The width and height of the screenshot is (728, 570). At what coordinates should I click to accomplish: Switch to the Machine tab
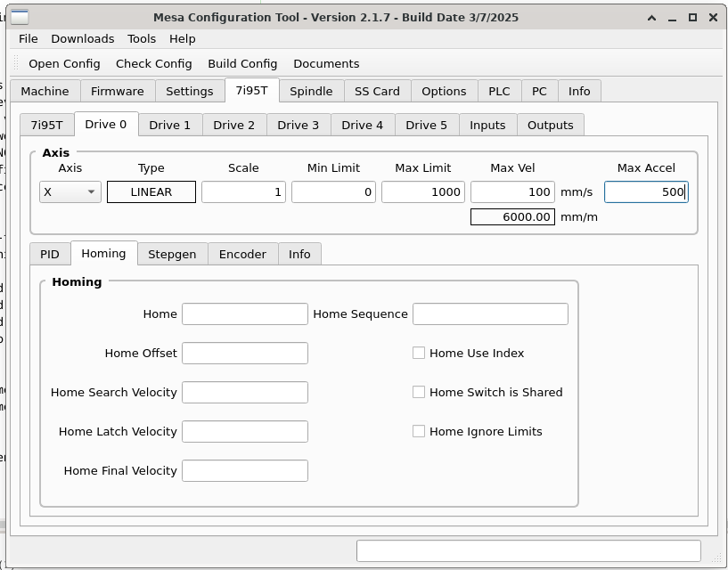45,91
